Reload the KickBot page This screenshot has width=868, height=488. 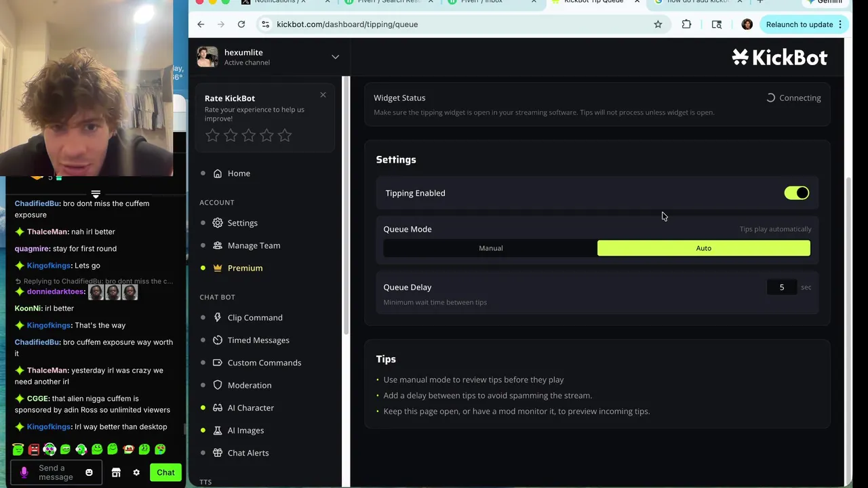pyautogui.click(x=241, y=24)
